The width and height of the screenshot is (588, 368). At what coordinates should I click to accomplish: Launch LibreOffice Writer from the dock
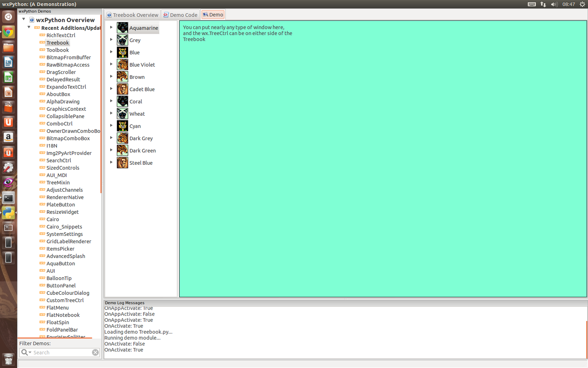click(x=8, y=62)
